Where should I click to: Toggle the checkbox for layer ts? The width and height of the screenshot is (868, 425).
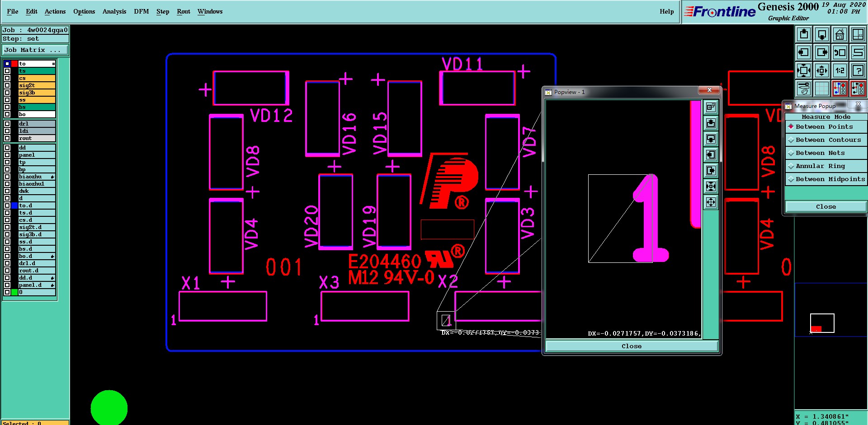[x=7, y=71]
